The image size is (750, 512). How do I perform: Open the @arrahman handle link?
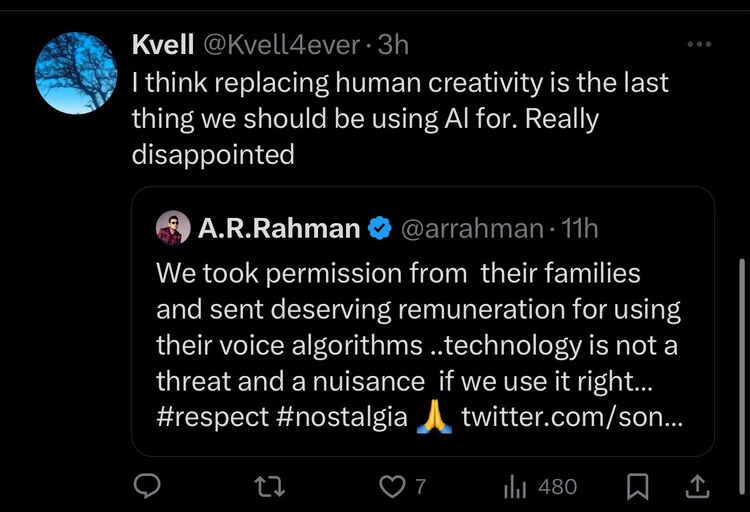pyautogui.click(x=472, y=229)
